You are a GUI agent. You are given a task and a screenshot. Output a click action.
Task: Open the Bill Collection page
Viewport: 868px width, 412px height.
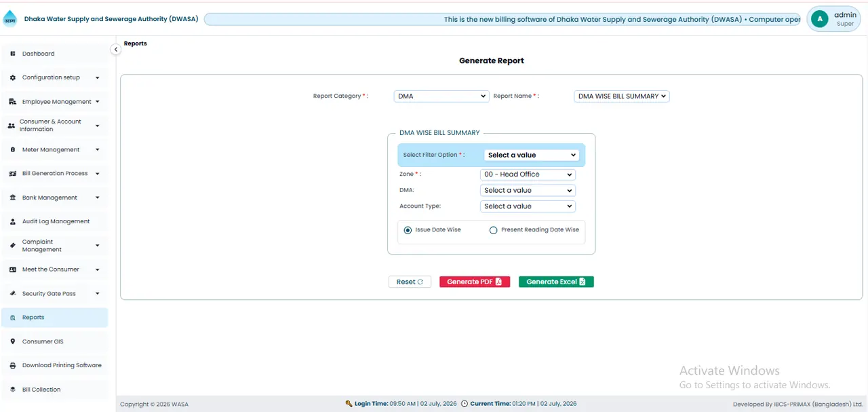pos(54,390)
